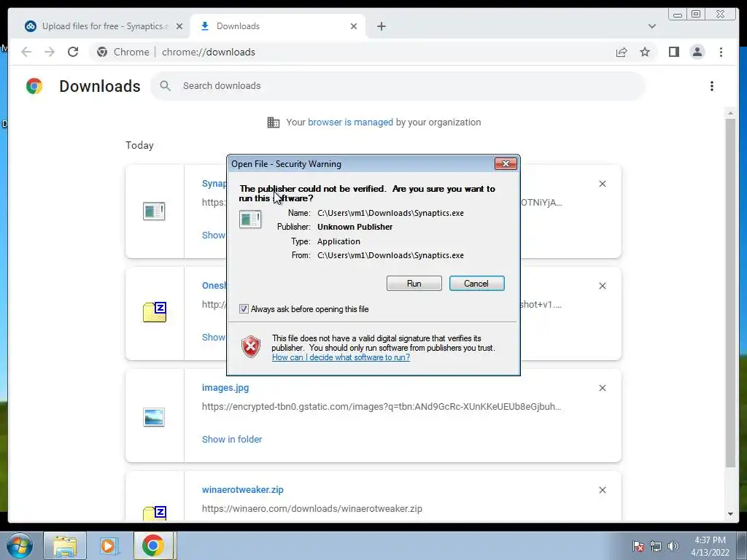Click the red shield warning icon
The image size is (747, 560).
coord(251,346)
